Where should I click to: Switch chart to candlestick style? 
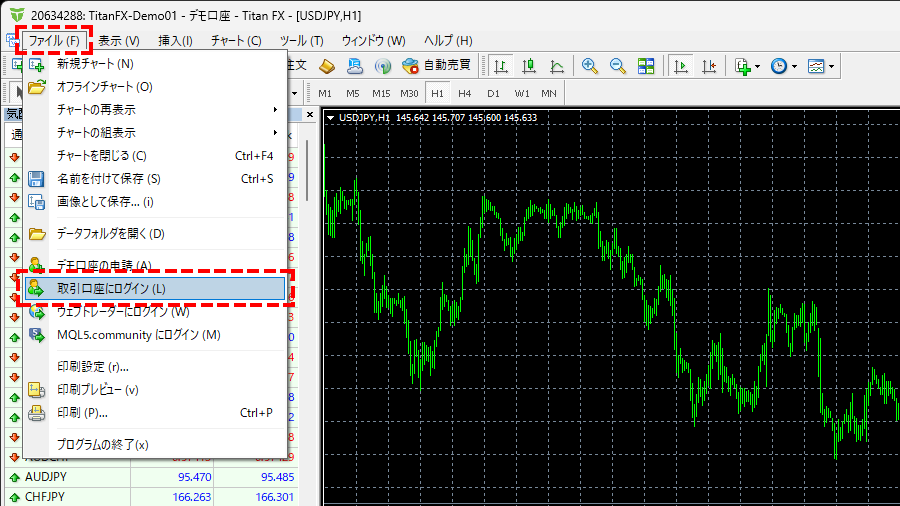(529, 66)
